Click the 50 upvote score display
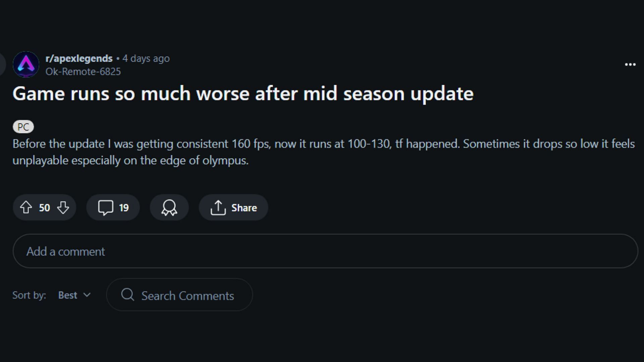 coord(44,208)
